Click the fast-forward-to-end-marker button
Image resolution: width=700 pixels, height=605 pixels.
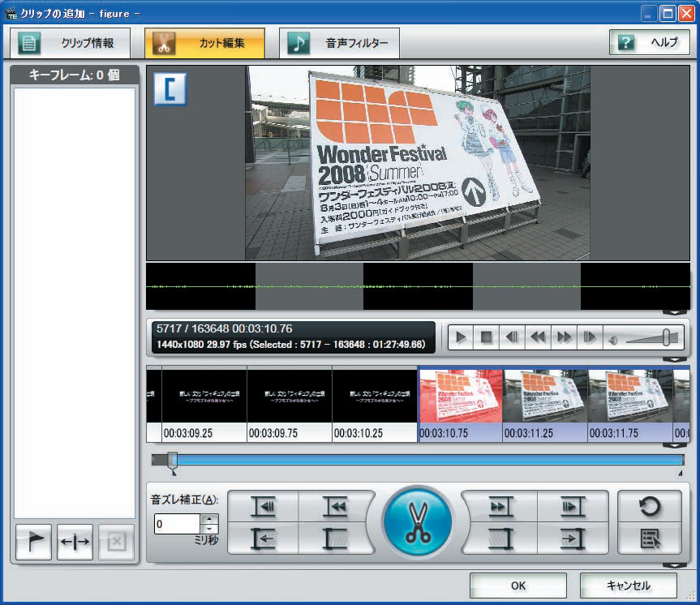[500, 506]
